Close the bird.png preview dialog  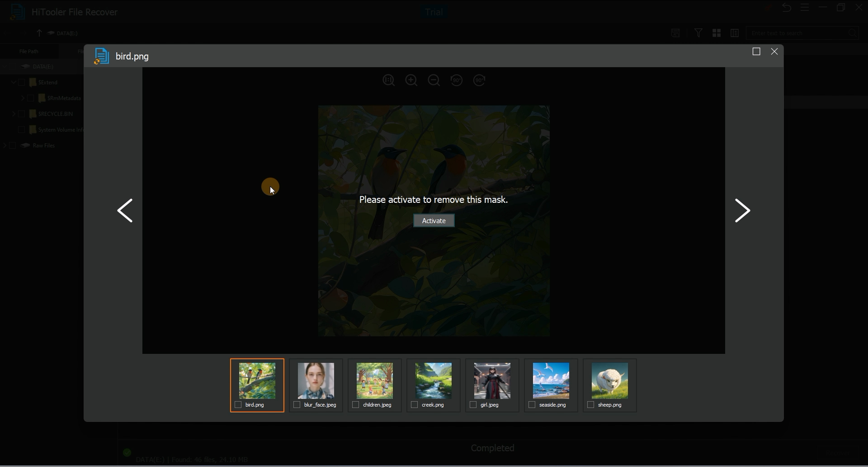[x=774, y=52]
